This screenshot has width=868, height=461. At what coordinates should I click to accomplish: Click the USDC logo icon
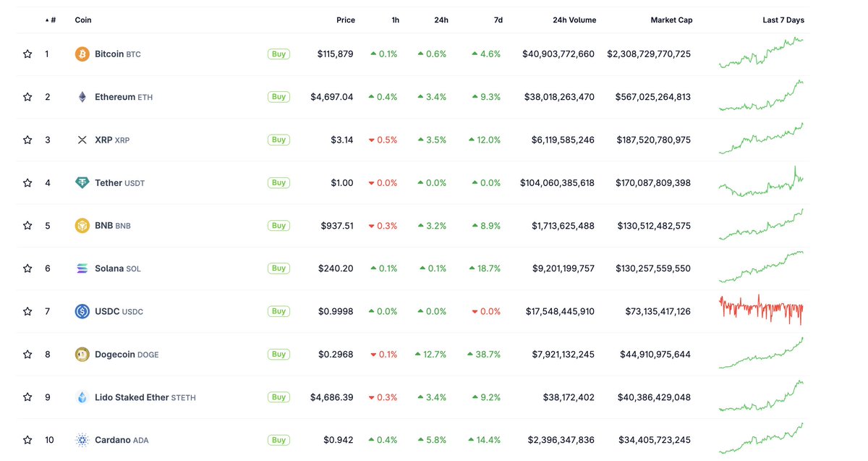82,311
